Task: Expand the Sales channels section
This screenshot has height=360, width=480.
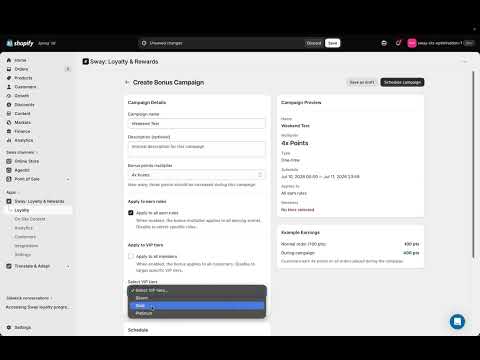Action: point(22,152)
